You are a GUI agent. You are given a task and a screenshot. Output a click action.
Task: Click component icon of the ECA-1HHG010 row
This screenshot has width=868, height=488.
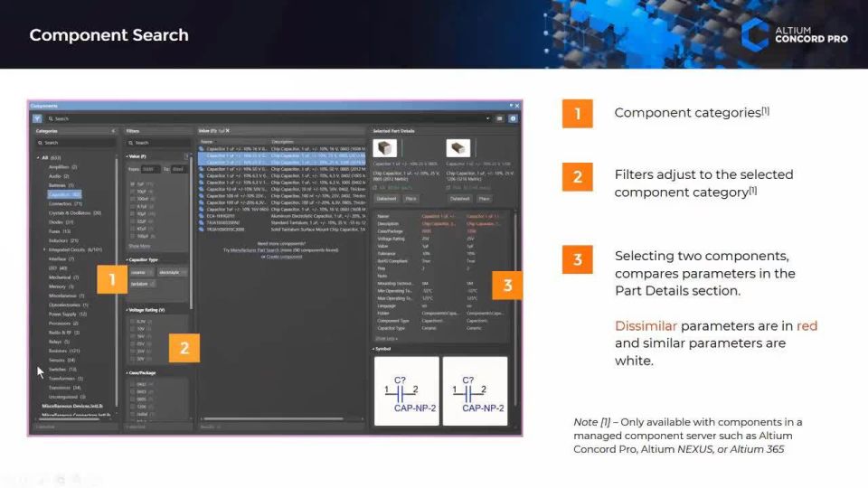202,216
